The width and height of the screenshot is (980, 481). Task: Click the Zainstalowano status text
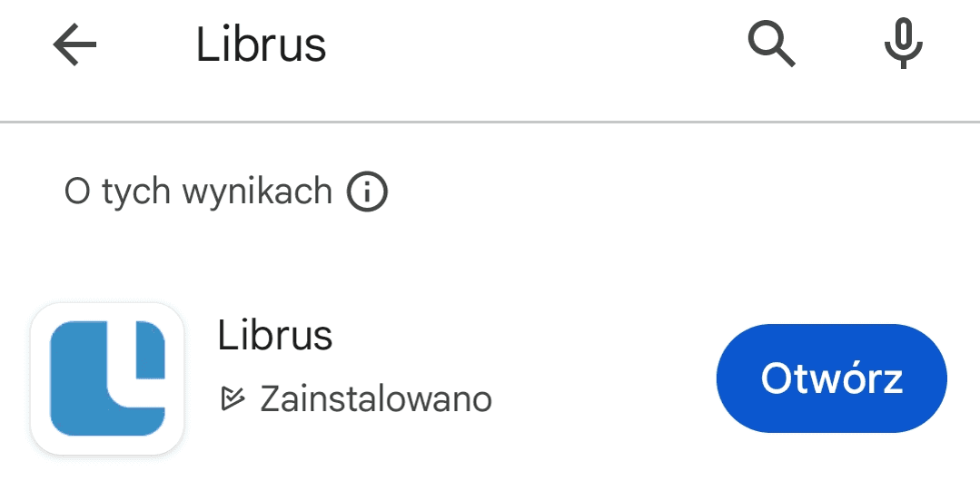point(375,398)
